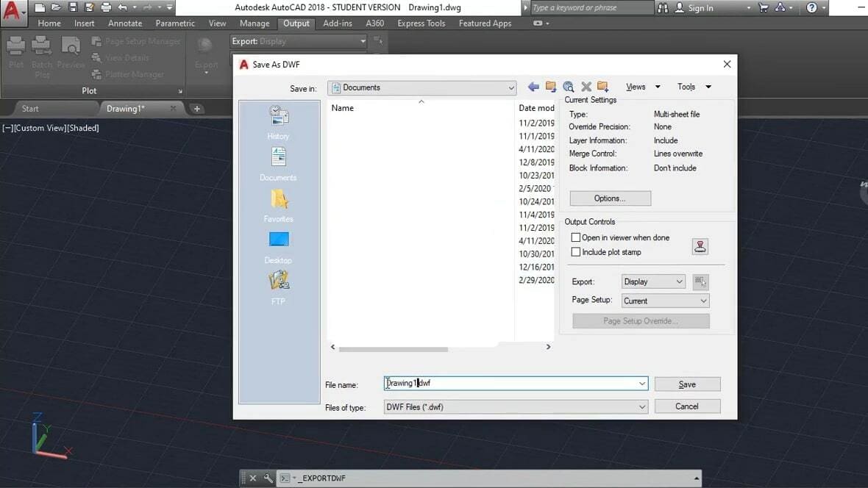This screenshot has height=488, width=868.
Task: Click the Up one level folder icon
Action: (550, 87)
